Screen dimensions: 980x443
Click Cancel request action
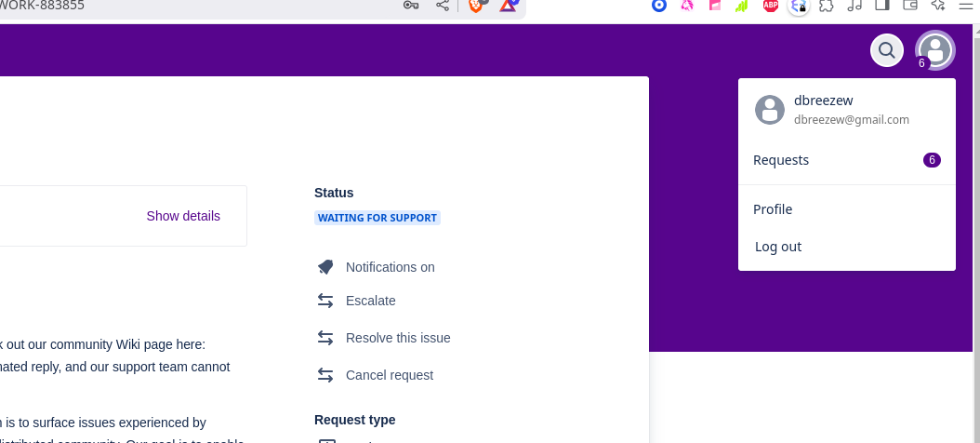coord(390,375)
